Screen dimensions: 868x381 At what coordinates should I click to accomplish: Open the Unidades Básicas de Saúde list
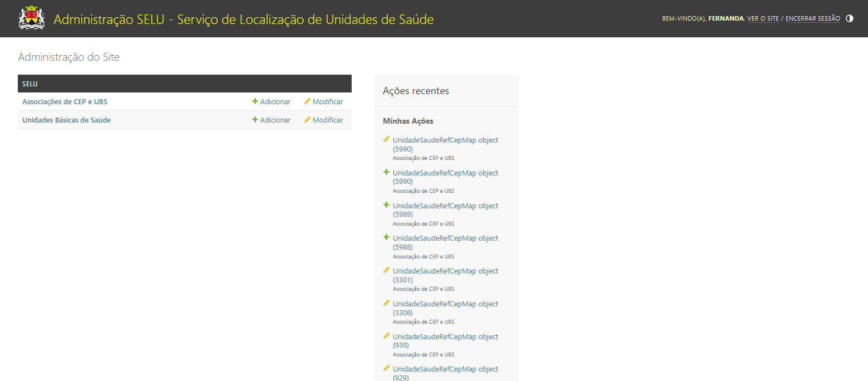pyautogui.click(x=66, y=120)
